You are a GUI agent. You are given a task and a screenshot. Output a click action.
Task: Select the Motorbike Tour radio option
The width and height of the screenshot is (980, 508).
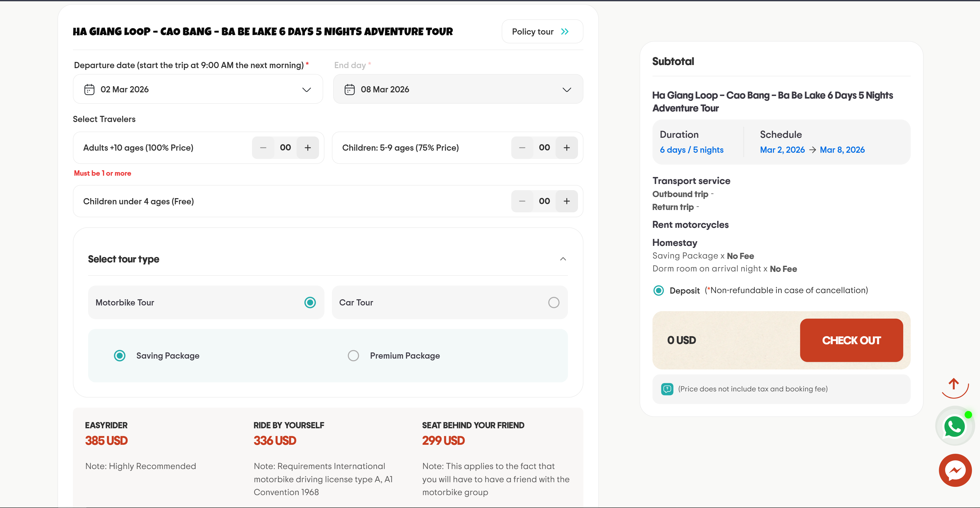pos(310,302)
